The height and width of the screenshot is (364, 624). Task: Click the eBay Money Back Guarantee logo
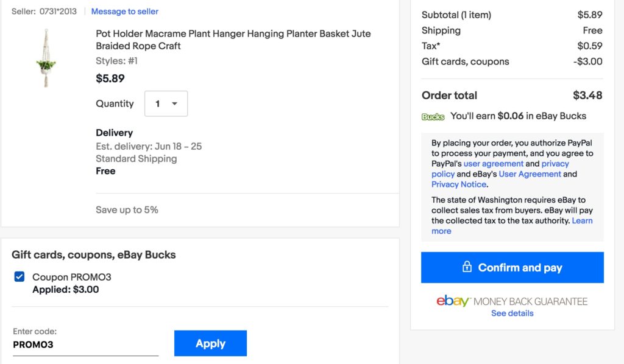(x=512, y=301)
